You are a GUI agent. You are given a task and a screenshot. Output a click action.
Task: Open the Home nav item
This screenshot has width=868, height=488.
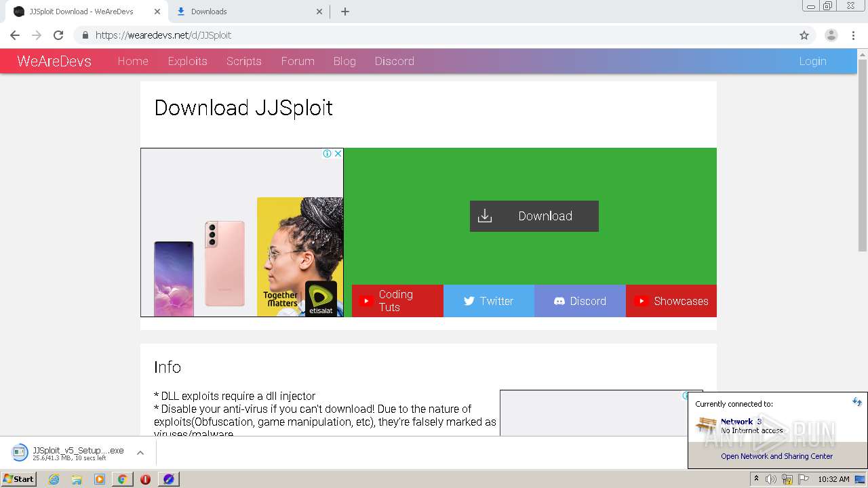point(133,61)
